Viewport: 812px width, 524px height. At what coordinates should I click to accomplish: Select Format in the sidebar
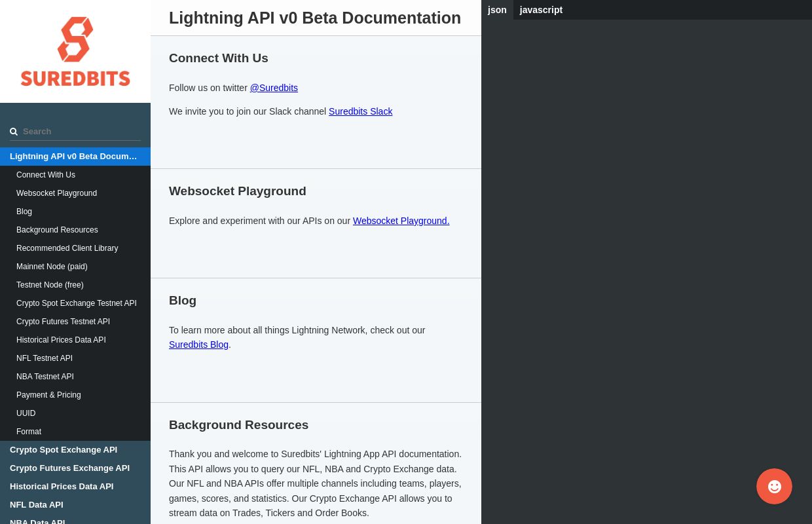coord(75,432)
